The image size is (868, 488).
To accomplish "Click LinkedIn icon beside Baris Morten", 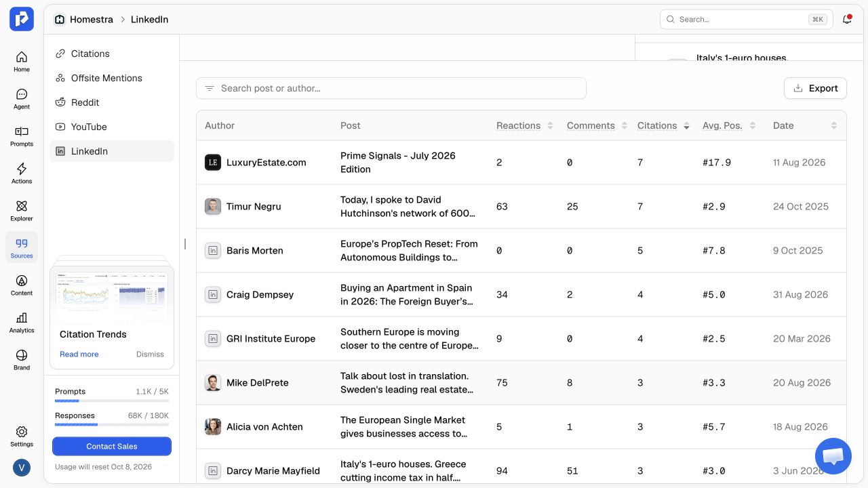I will (x=213, y=251).
